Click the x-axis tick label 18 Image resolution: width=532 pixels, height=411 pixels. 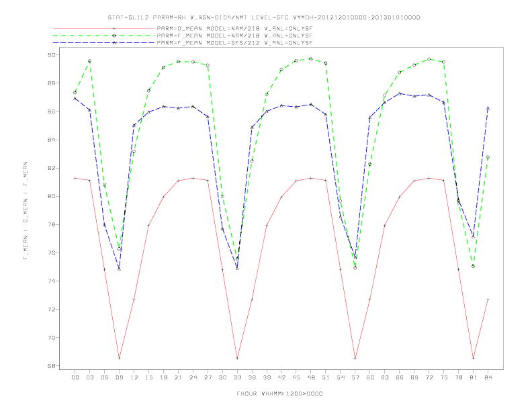click(163, 377)
